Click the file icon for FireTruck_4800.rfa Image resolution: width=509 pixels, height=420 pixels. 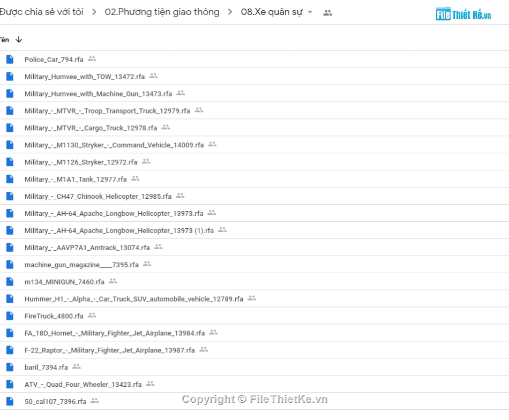(10, 316)
